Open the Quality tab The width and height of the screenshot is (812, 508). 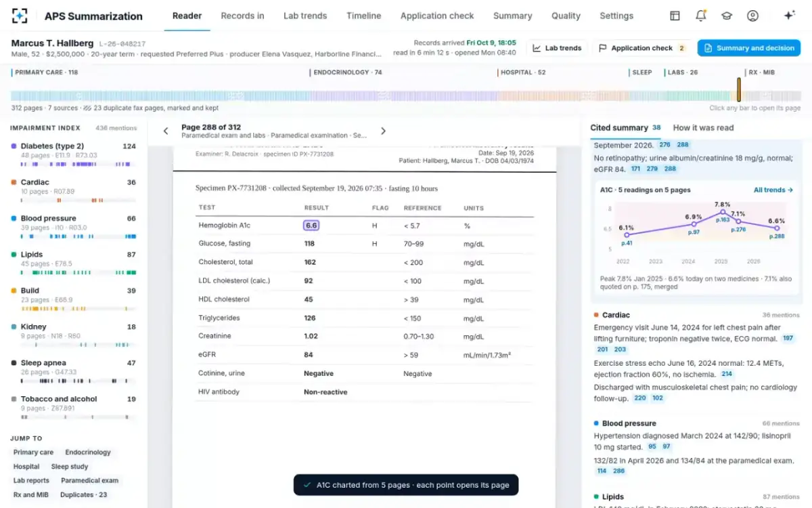click(x=566, y=16)
